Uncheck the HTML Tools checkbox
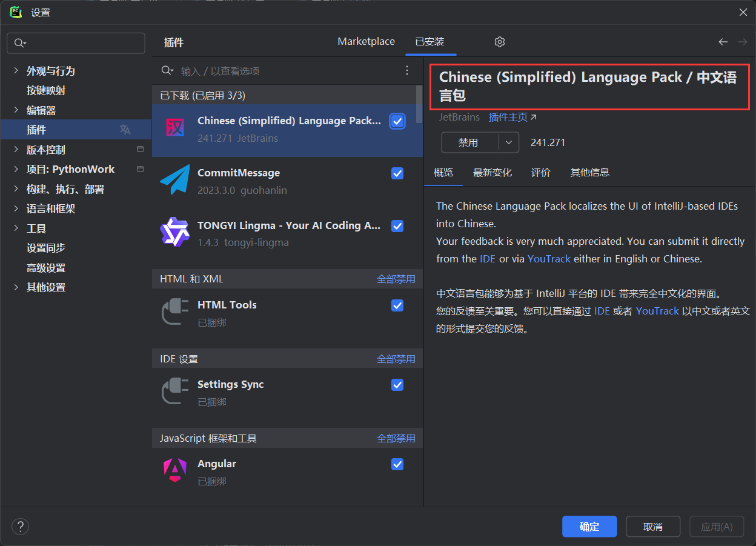This screenshot has width=756, height=546. (397, 305)
